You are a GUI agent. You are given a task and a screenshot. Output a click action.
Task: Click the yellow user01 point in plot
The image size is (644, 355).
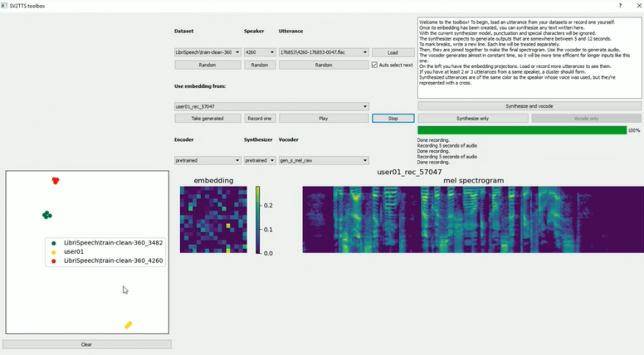(128, 324)
